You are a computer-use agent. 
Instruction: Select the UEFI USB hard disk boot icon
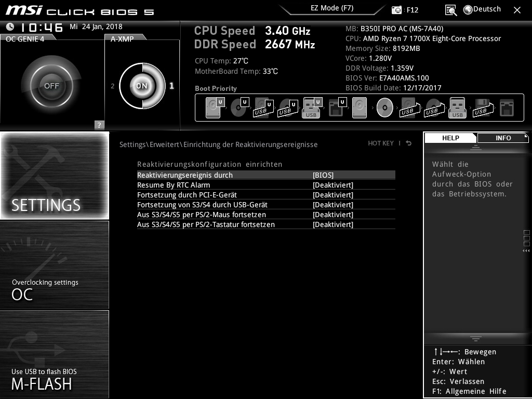(x=263, y=108)
